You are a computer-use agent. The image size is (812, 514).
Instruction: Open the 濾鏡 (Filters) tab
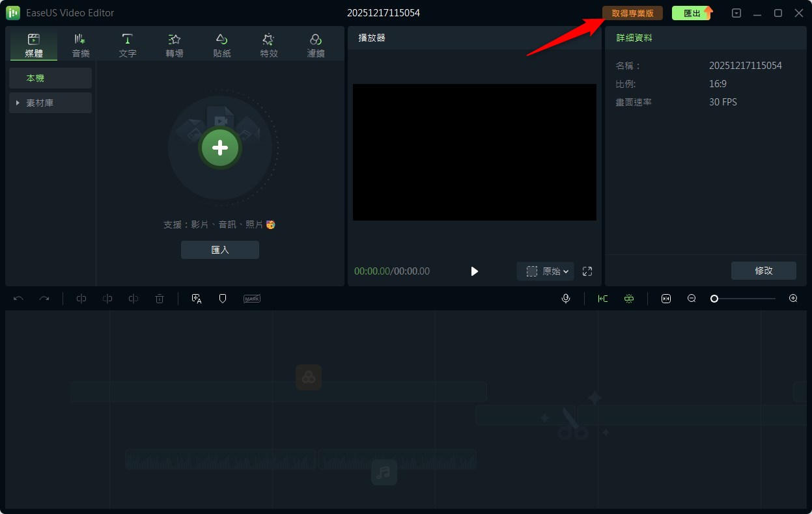[316, 46]
